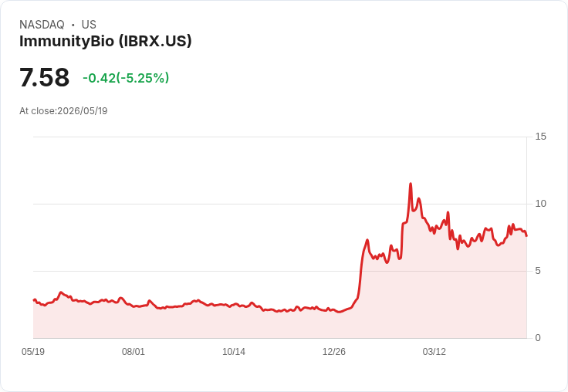
Task: Click the 12/26 date axis label
Action: [x=334, y=352]
